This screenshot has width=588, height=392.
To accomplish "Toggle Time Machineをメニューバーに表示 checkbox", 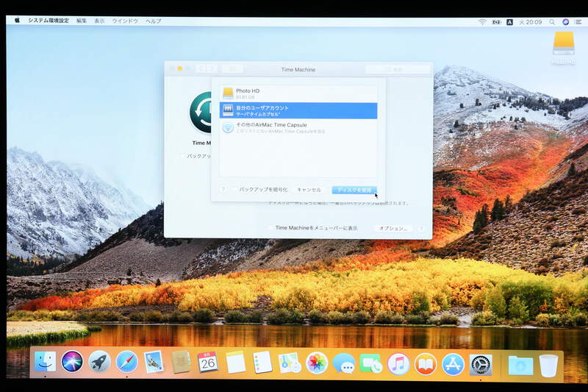I will [270, 228].
